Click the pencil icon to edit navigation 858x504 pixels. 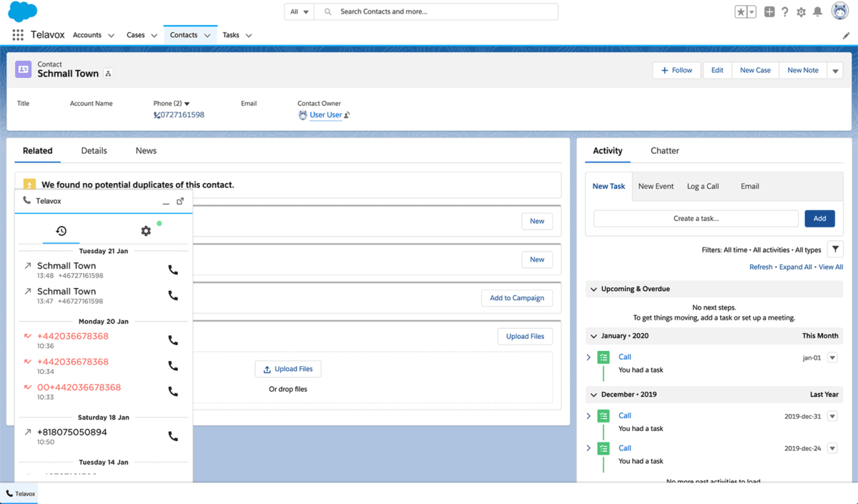coord(847,35)
